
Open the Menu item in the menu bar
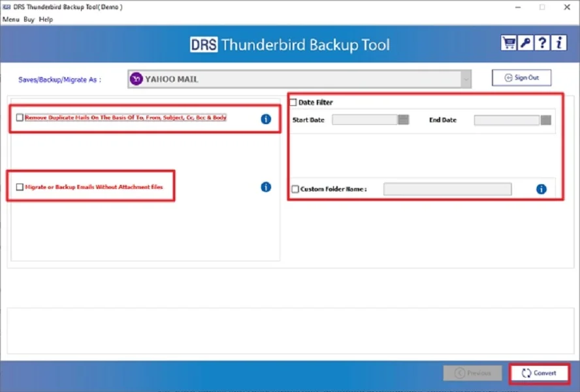click(10, 19)
